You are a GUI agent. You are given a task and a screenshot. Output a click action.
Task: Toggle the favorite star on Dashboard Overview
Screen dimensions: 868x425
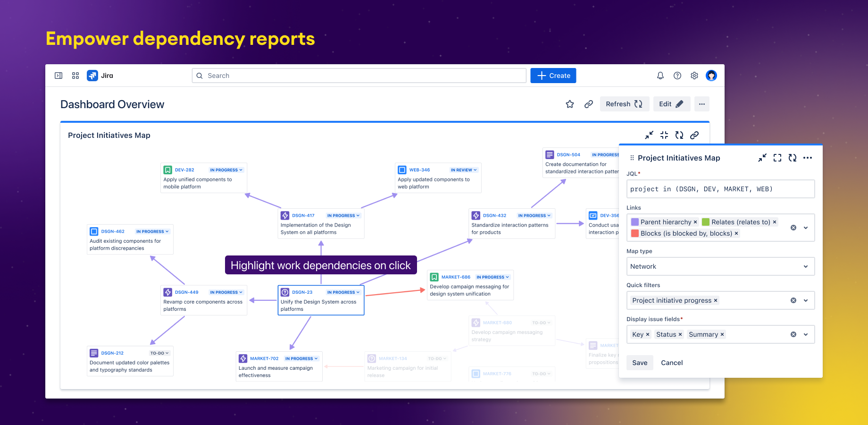pos(570,104)
